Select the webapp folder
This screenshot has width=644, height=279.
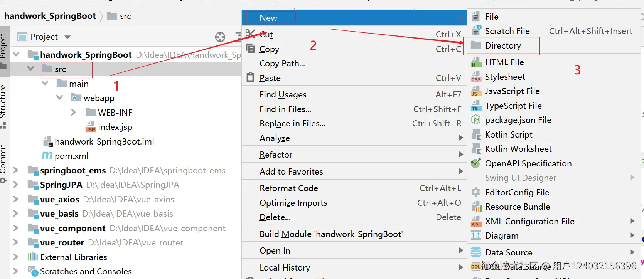click(x=99, y=98)
